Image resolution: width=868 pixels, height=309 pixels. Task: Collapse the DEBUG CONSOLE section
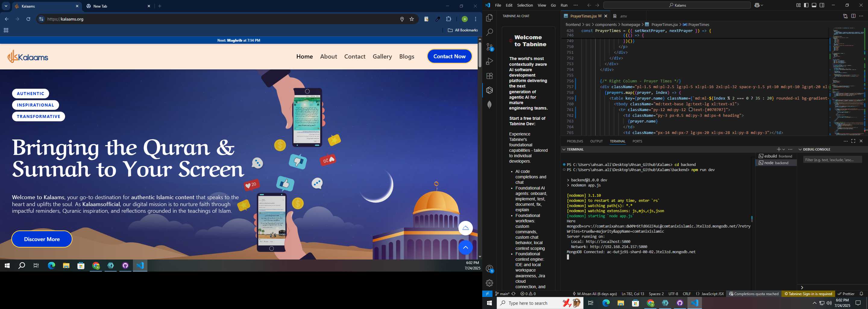[816, 149]
